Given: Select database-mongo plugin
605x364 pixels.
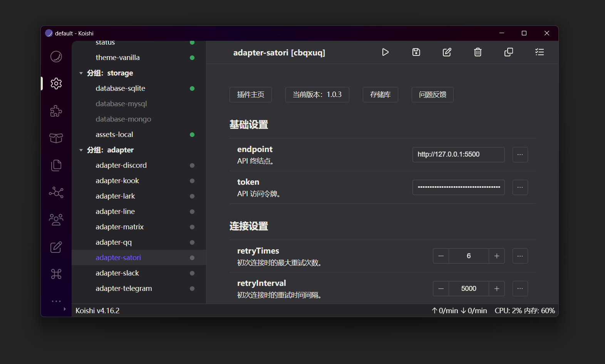Looking at the screenshot, I should [x=139, y=119].
